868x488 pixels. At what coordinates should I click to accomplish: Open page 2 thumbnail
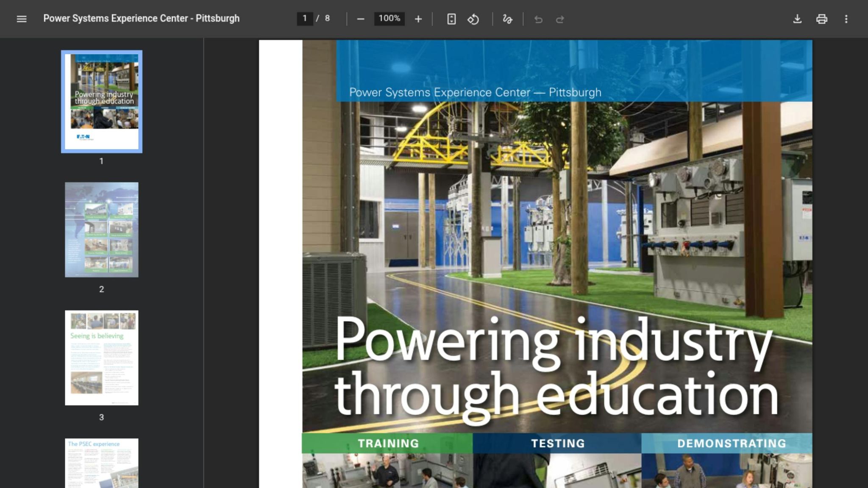(102, 230)
